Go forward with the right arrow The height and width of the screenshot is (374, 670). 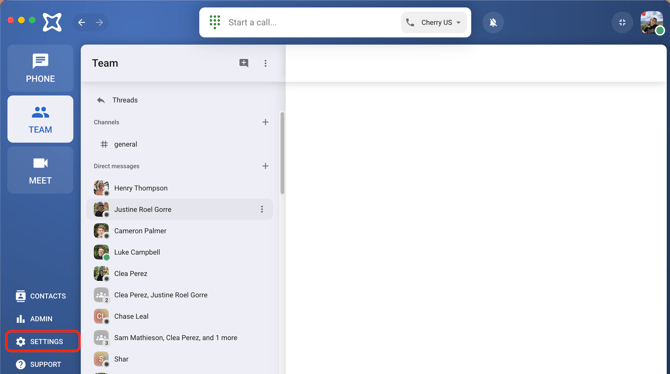(x=100, y=22)
